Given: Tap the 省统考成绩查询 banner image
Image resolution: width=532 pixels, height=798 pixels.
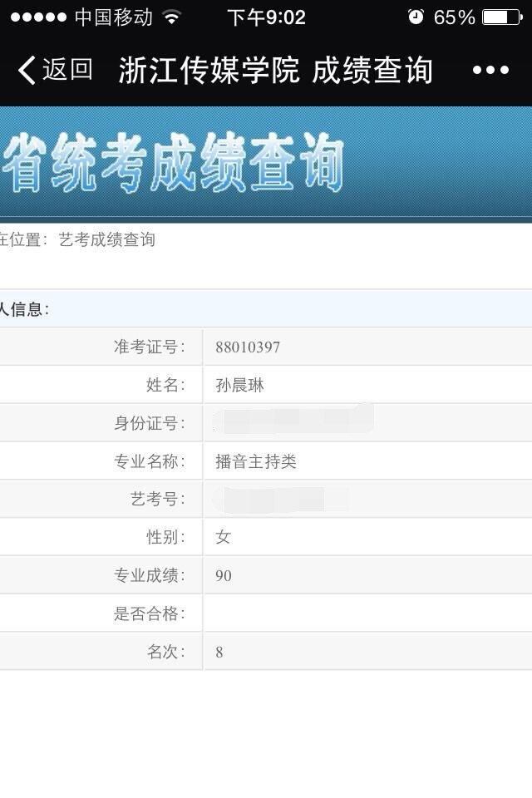Looking at the screenshot, I should tap(266, 165).
